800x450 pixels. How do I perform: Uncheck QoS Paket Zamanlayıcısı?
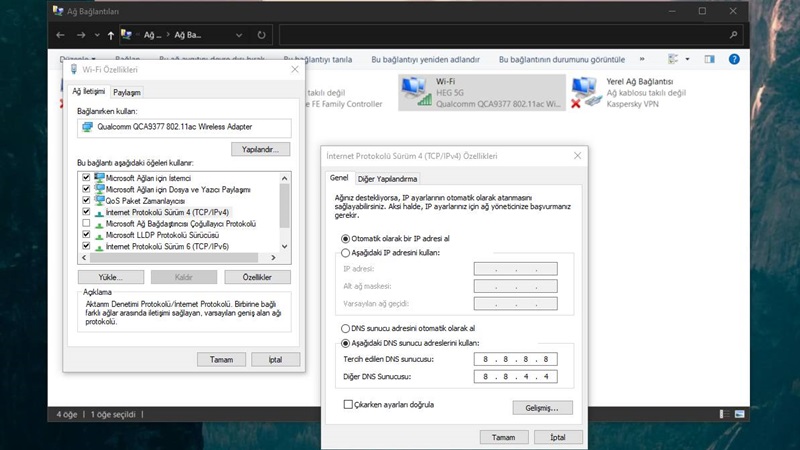[x=86, y=200]
